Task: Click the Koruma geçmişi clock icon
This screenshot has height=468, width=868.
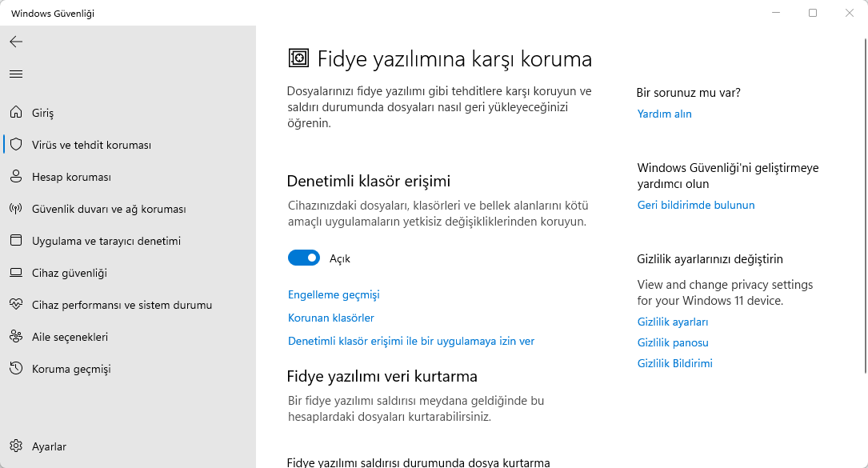Action: (16, 369)
